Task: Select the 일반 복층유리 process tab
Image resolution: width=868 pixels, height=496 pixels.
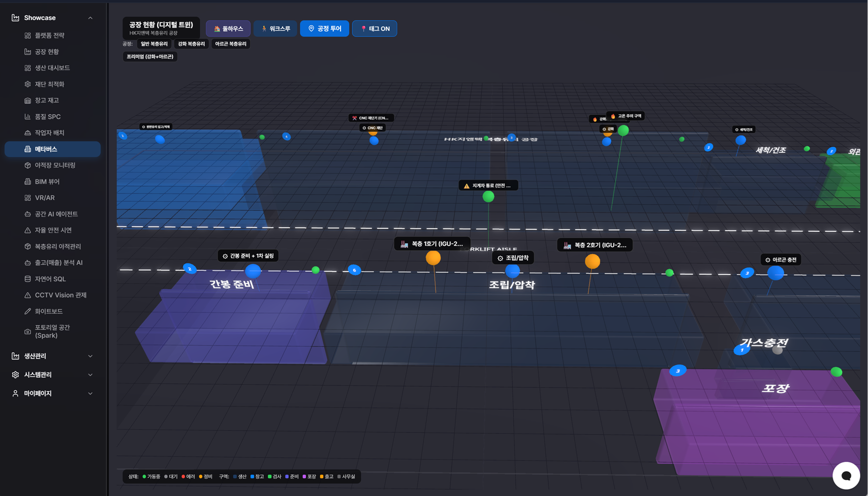Action: pos(154,44)
